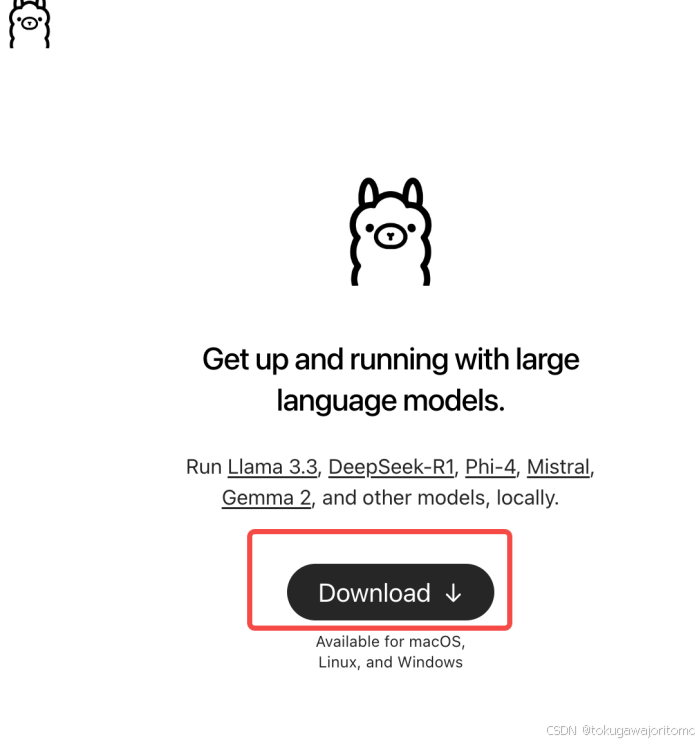The width and height of the screenshot is (699, 744).
Task: Click the "Linux, and Windows" caption text
Action: click(391, 662)
